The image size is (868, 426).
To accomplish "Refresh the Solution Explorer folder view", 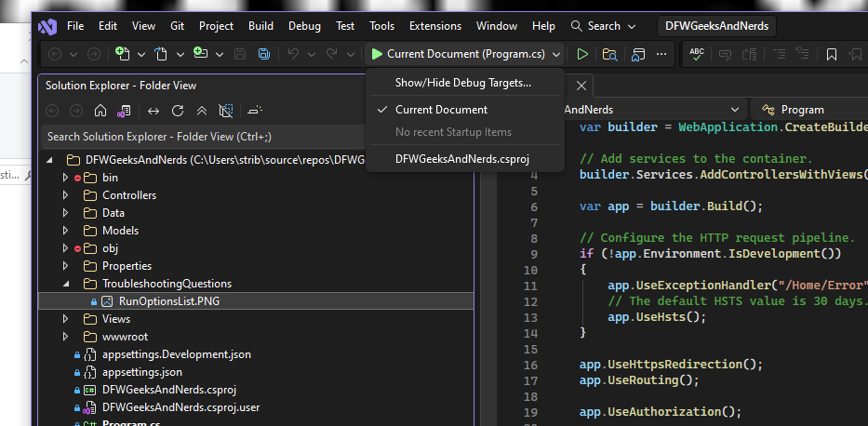I will (178, 112).
